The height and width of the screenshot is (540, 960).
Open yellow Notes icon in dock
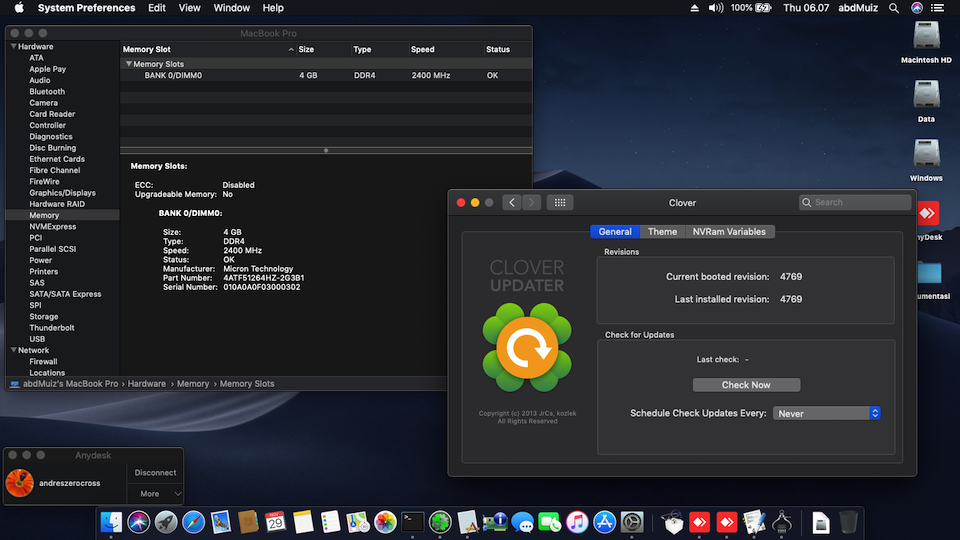click(x=303, y=522)
